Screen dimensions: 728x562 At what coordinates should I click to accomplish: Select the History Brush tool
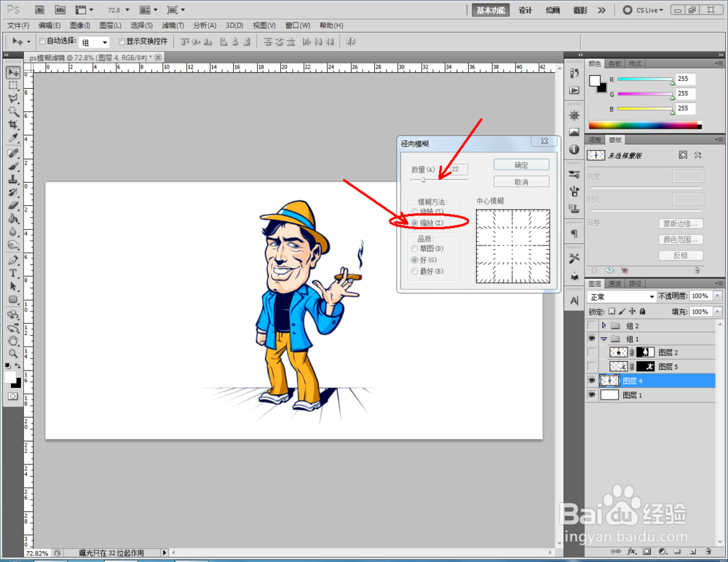click(13, 192)
